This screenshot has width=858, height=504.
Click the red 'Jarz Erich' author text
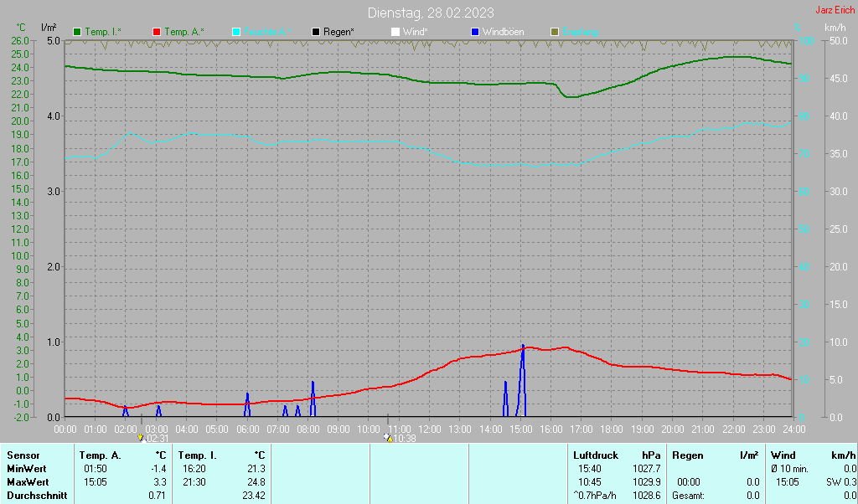(x=835, y=10)
